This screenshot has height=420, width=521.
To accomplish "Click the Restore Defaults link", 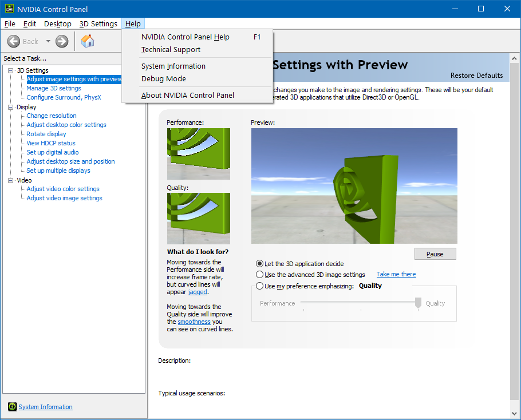I will pos(476,76).
